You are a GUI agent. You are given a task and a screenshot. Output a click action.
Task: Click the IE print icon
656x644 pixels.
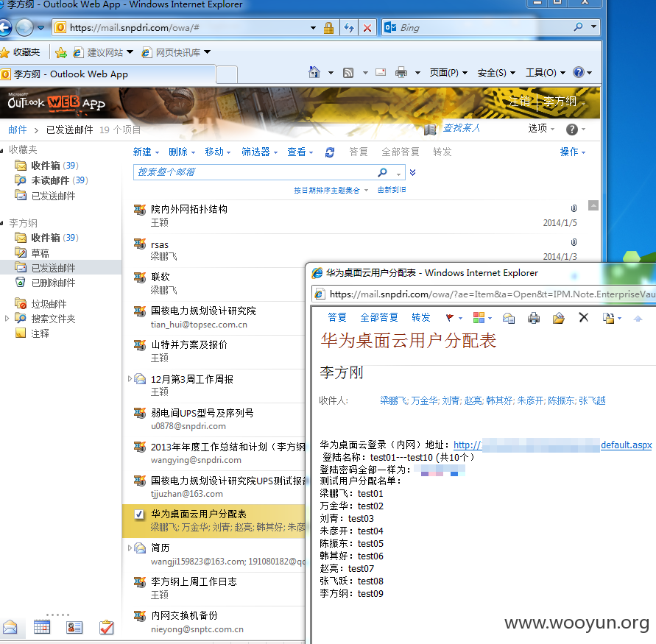click(x=401, y=73)
